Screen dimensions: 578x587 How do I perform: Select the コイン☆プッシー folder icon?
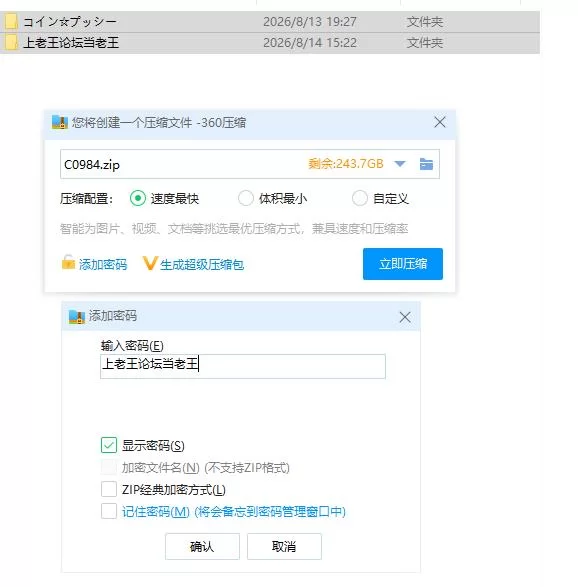10,22
